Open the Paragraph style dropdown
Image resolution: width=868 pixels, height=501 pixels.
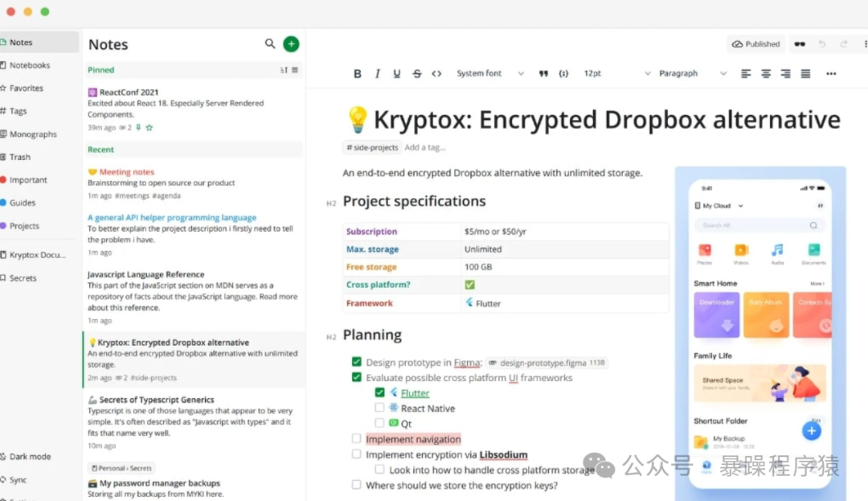(x=693, y=74)
